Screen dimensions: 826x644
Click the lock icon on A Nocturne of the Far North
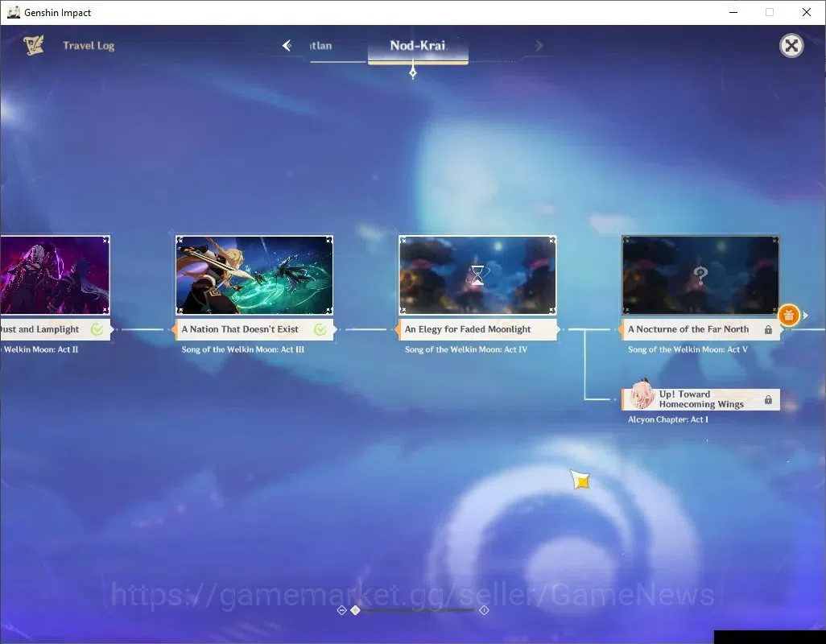tap(768, 329)
